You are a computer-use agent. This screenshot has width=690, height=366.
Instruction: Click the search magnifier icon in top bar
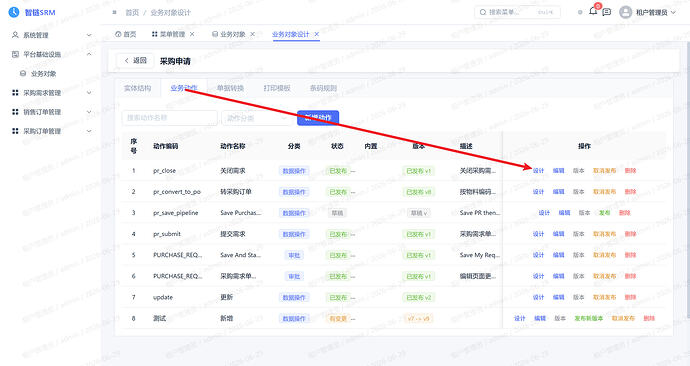[483, 12]
